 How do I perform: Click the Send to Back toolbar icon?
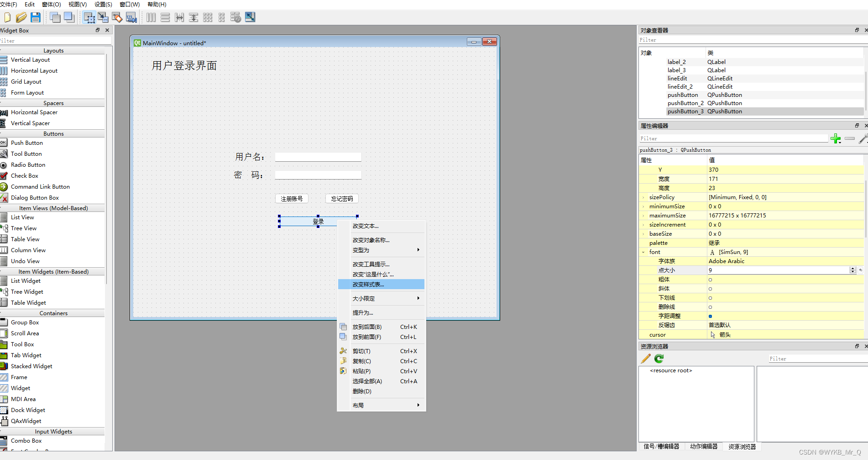55,17
